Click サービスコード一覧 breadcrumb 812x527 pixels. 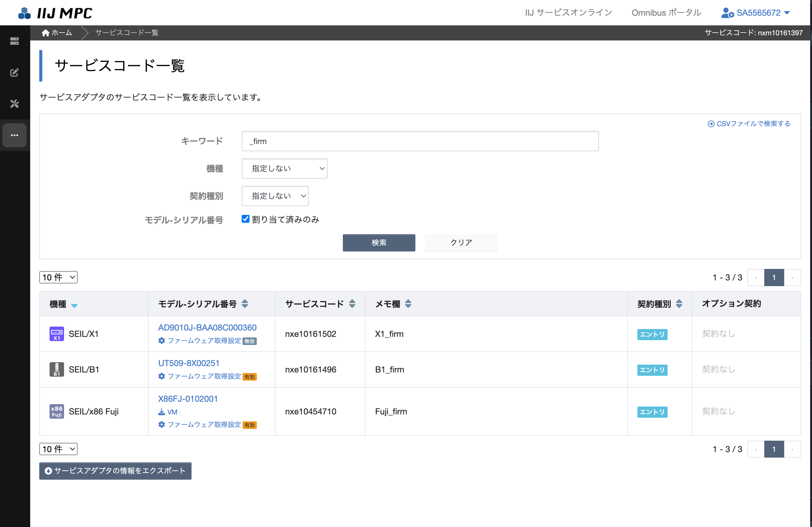[x=127, y=33]
